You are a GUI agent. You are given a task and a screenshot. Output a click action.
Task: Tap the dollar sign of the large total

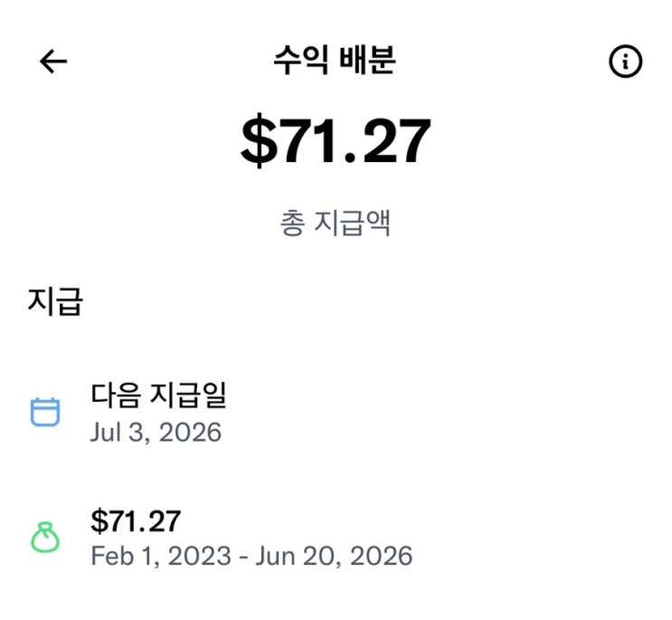point(260,140)
